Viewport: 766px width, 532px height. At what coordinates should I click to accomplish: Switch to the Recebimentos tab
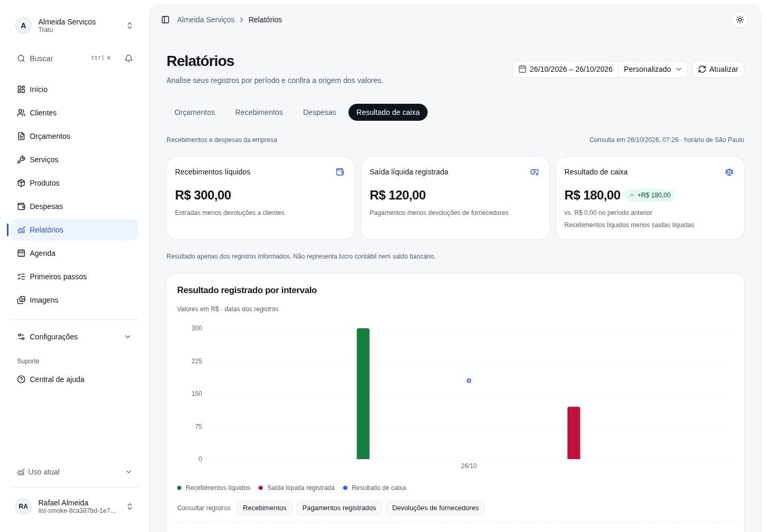coord(259,112)
